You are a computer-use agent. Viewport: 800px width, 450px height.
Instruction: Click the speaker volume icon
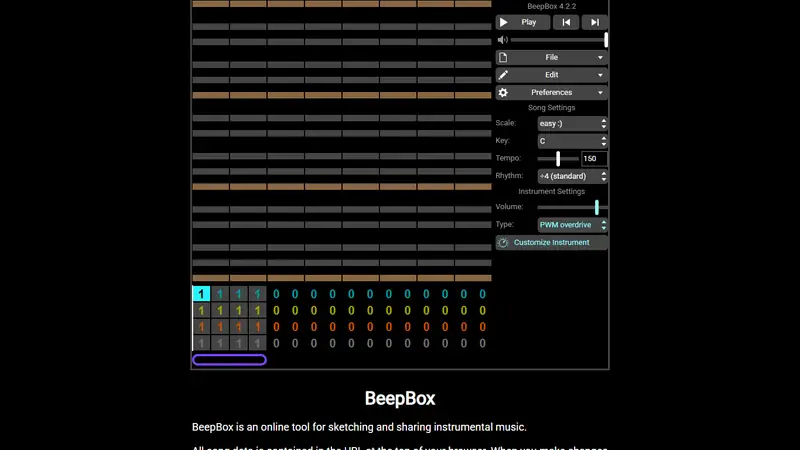(503, 40)
